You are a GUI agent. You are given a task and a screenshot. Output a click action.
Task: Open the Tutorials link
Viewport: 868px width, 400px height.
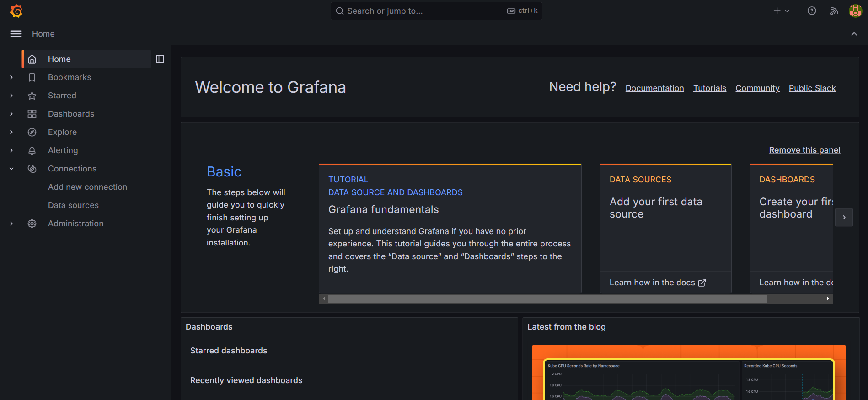710,88
